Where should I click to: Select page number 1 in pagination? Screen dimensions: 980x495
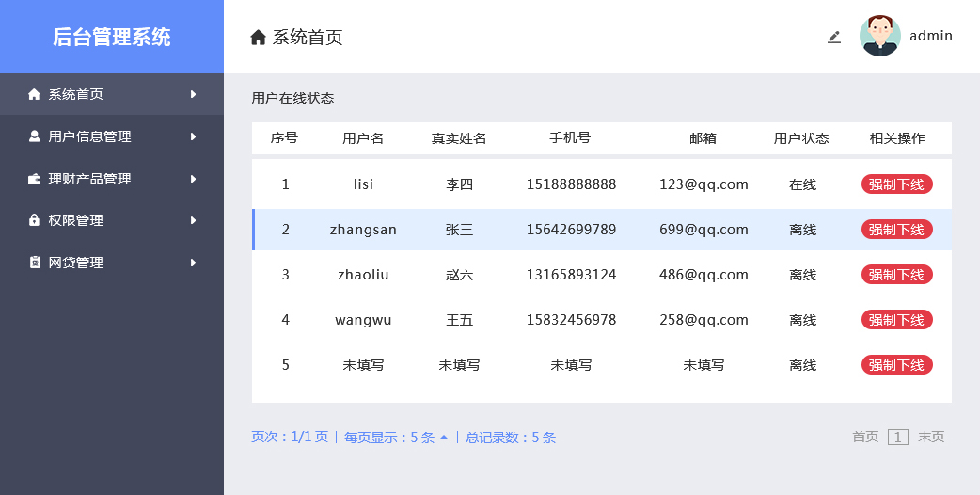click(898, 437)
